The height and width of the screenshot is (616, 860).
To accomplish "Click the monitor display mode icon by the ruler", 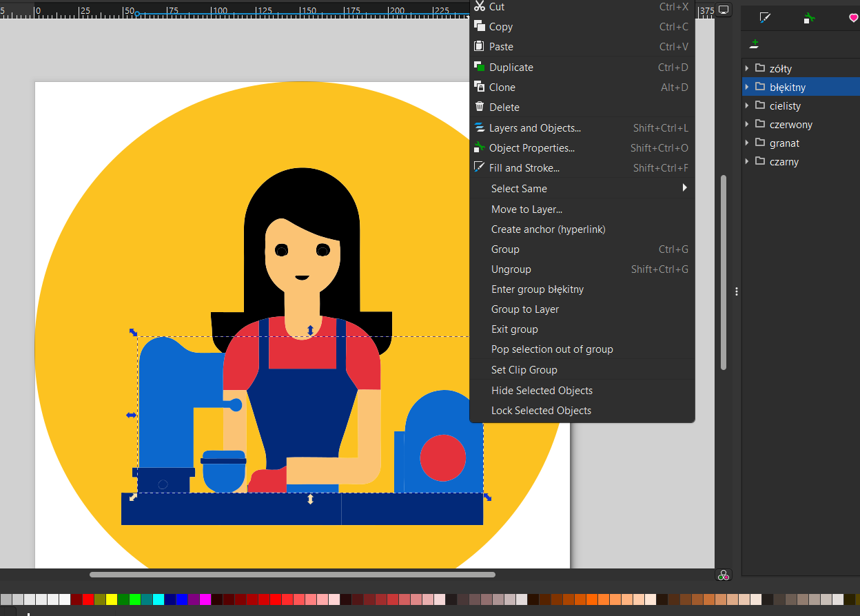I will coord(724,10).
